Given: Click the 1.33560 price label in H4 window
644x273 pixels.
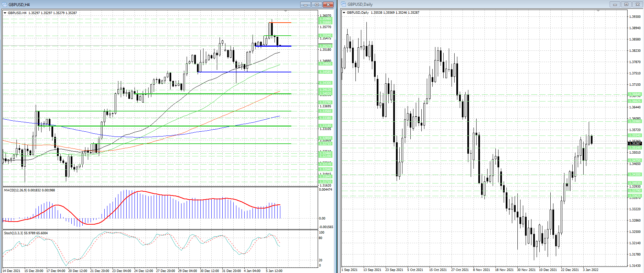Looking at the screenshot, I should coord(326,111).
